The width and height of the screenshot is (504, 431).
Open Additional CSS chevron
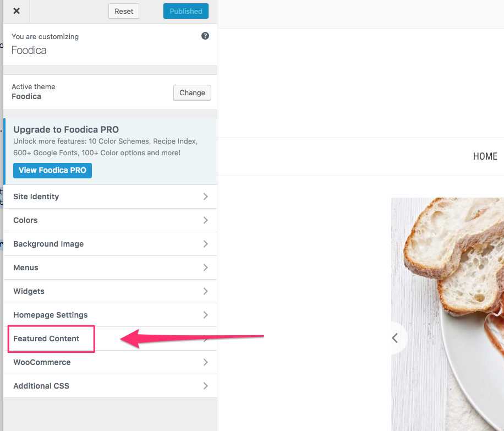205,386
